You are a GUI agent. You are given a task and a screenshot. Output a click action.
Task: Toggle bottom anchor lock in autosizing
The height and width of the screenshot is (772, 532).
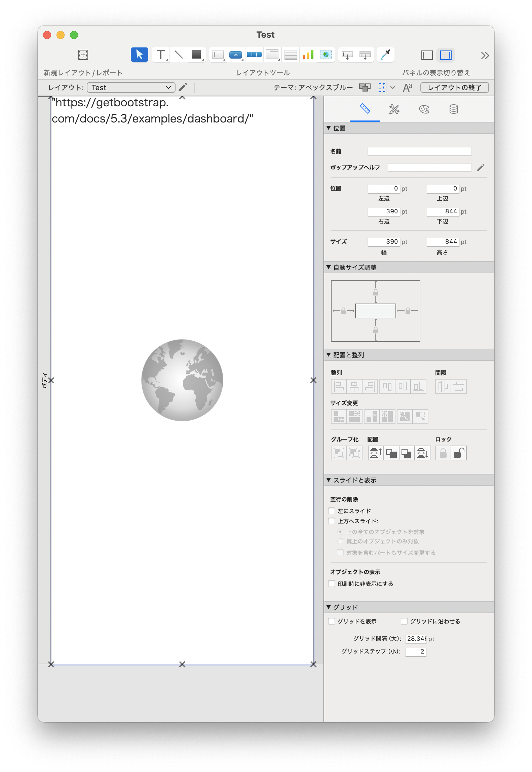(376, 330)
